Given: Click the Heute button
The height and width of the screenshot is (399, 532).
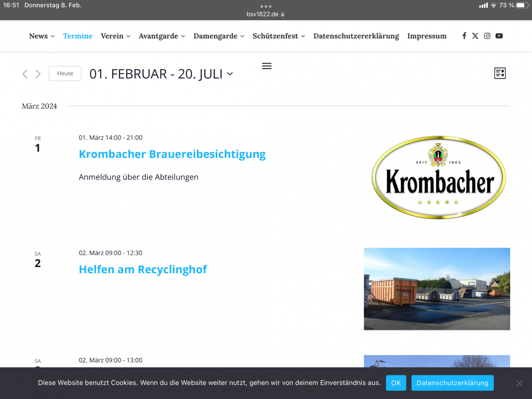Looking at the screenshot, I should [x=65, y=74].
